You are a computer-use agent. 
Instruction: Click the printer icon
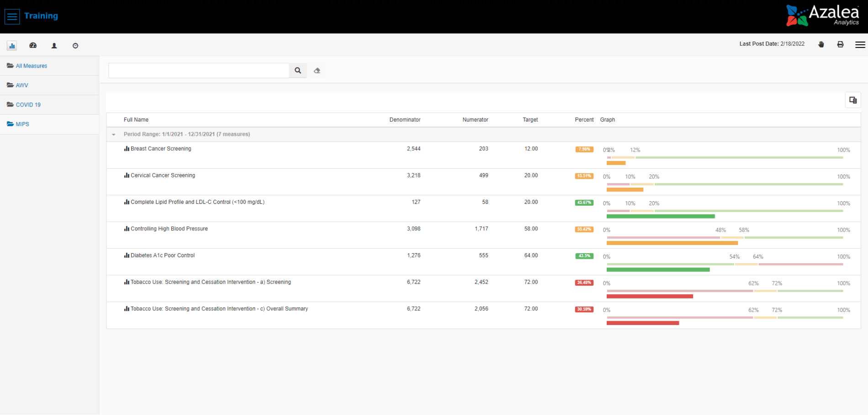pyautogui.click(x=840, y=44)
